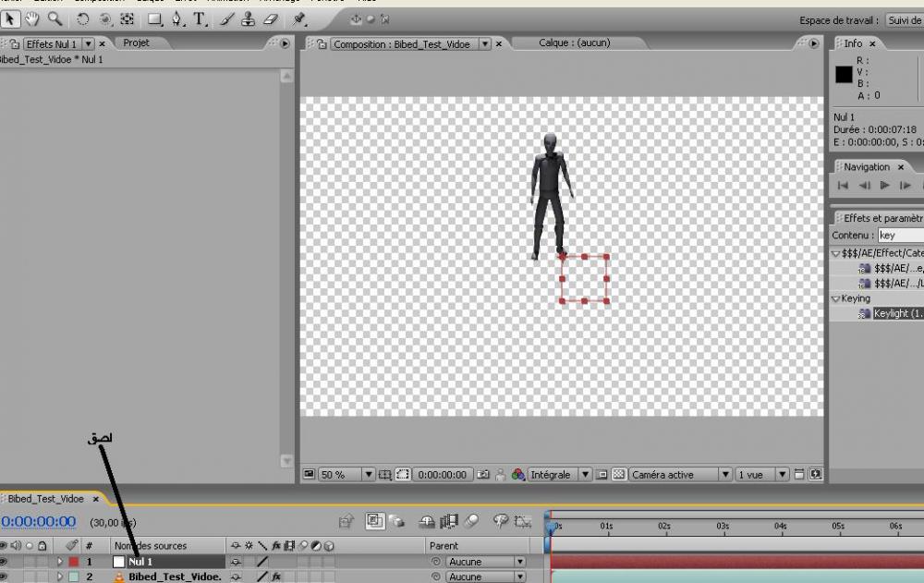This screenshot has height=583, width=924.
Task: Select the Puppet Pin tool
Action: click(299, 18)
